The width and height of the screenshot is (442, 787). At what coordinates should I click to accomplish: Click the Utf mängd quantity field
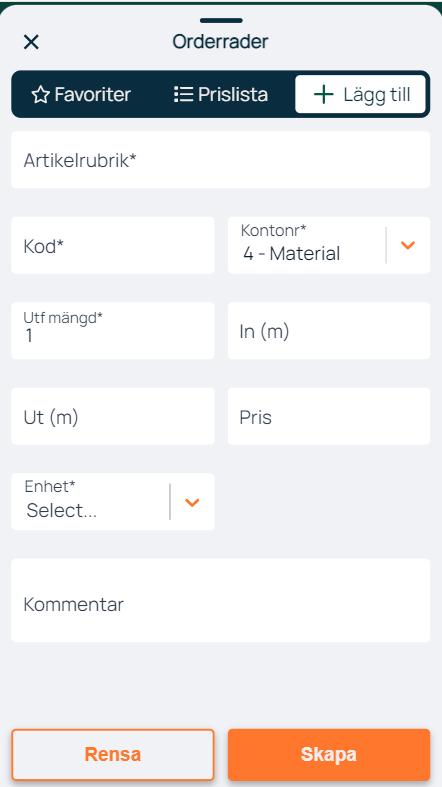(x=113, y=331)
